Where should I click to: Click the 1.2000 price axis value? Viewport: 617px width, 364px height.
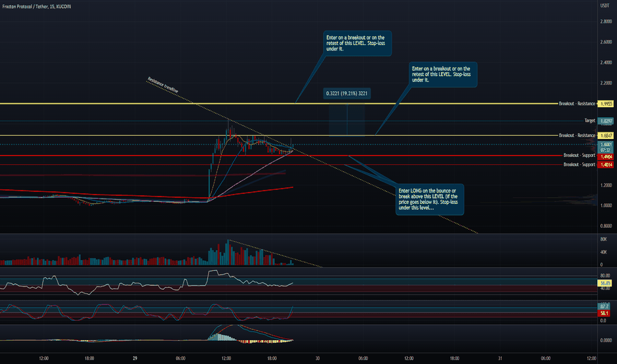(x=606, y=185)
